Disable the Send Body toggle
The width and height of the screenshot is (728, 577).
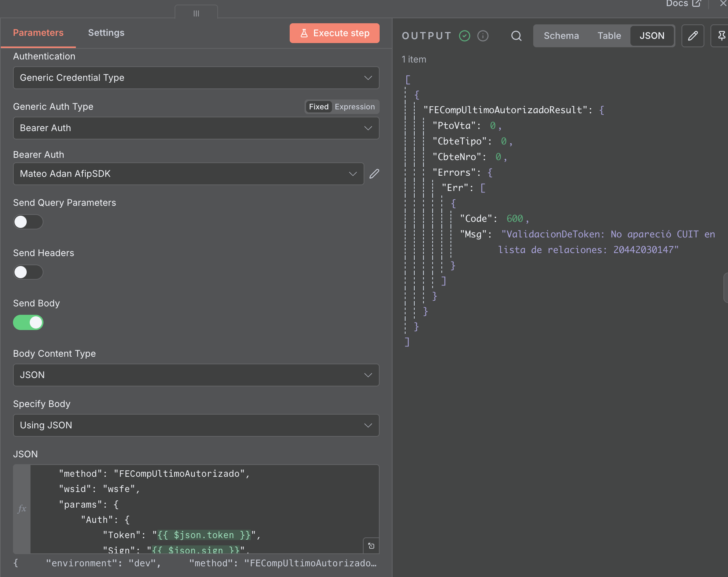pyautogui.click(x=28, y=322)
